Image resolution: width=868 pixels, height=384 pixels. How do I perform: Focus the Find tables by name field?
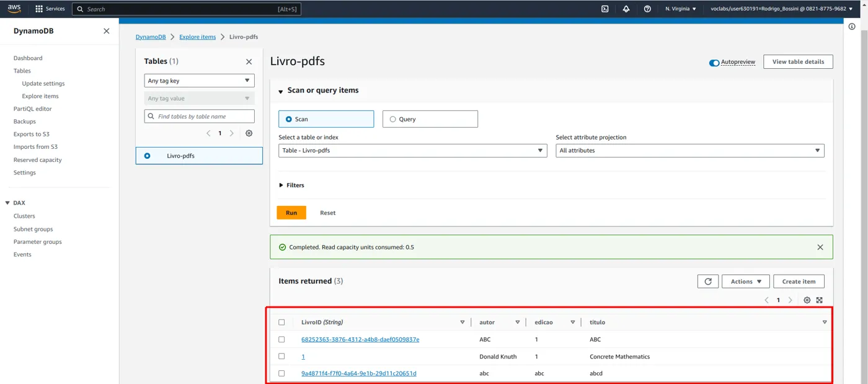pyautogui.click(x=199, y=116)
